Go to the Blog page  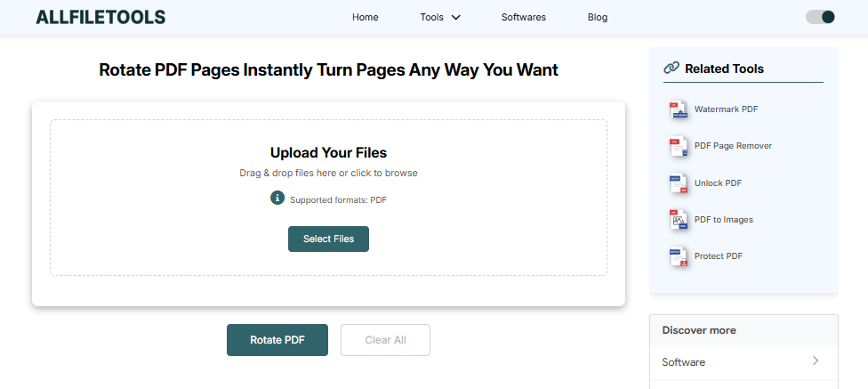598,17
